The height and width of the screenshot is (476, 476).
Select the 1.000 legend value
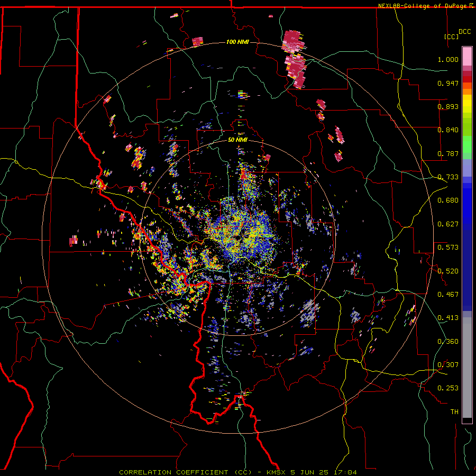[448, 59]
